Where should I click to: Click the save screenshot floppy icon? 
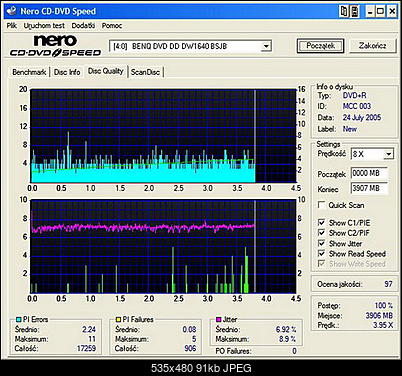coord(355,11)
